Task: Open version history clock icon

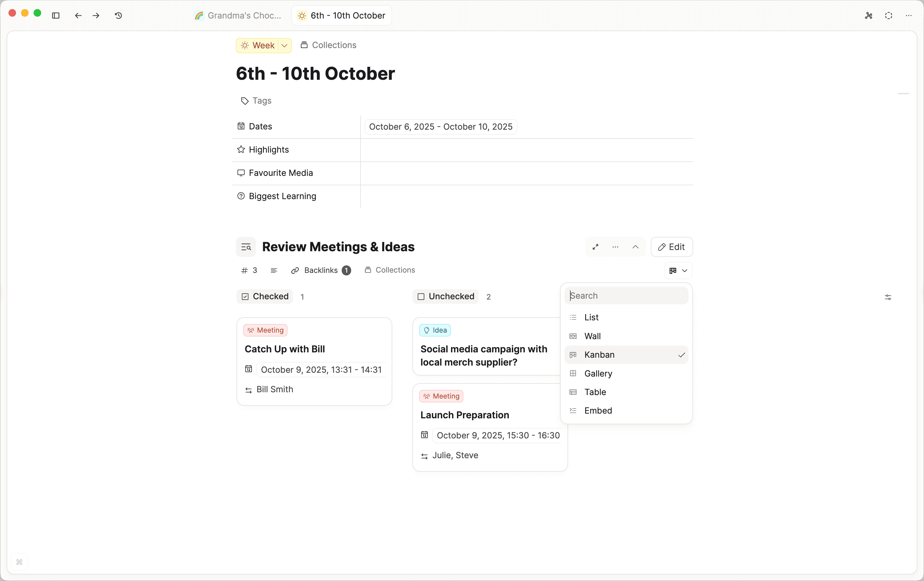Action: click(118, 16)
